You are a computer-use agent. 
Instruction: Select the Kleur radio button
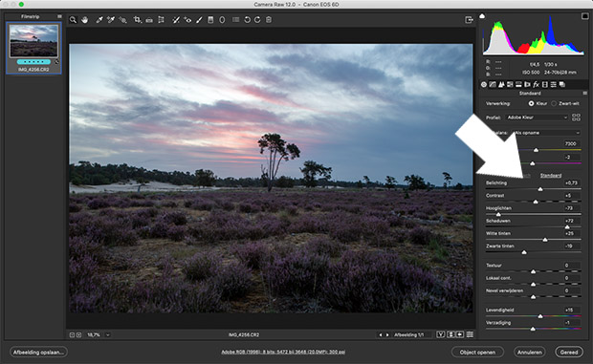click(x=532, y=103)
